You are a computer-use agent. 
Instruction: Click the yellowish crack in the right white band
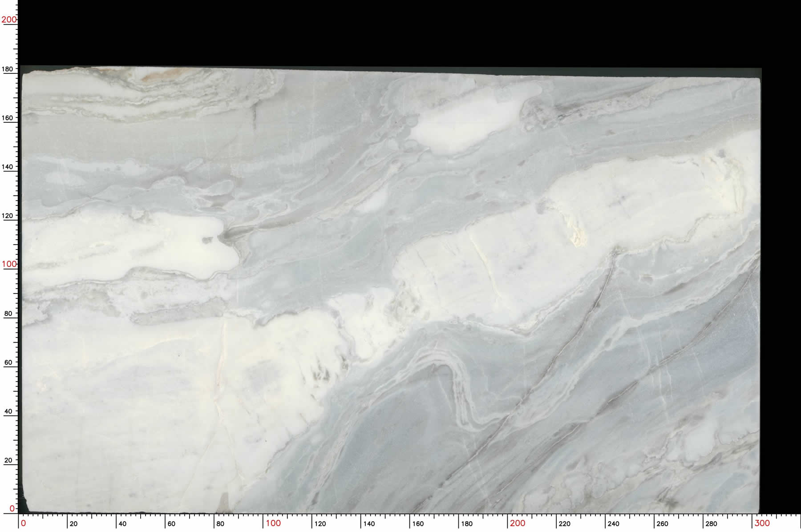576,231
